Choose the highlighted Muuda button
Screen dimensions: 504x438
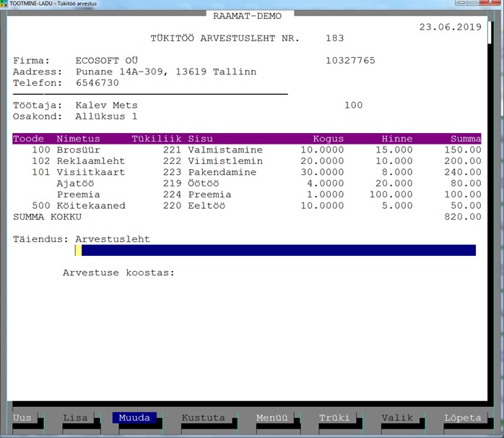[134, 418]
